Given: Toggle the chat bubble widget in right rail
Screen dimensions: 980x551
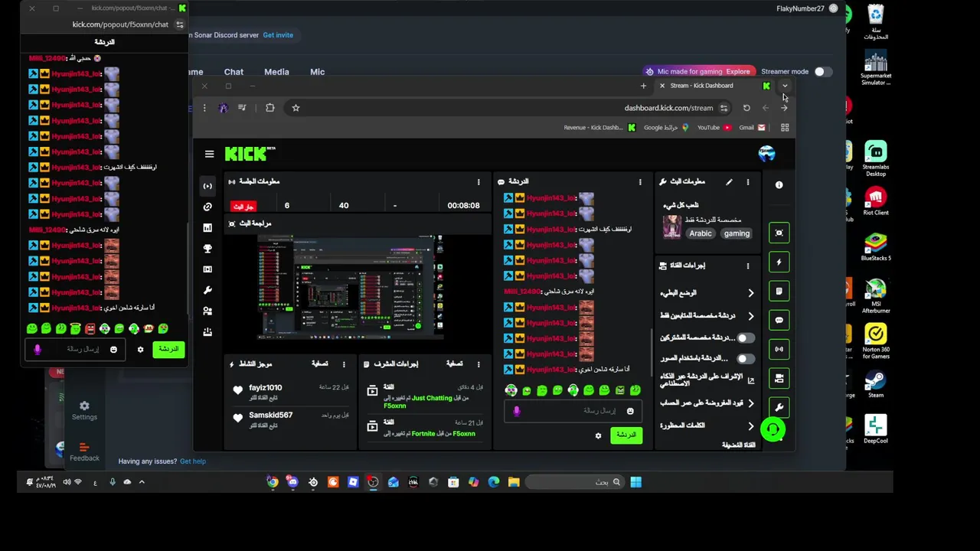Looking at the screenshot, I should click(779, 320).
